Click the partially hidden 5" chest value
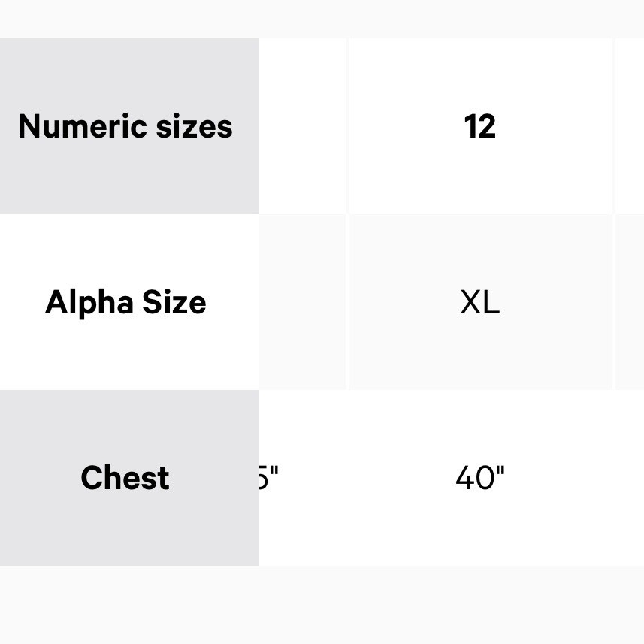This screenshot has height=644, width=644. pyautogui.click(x=268, y=478)
